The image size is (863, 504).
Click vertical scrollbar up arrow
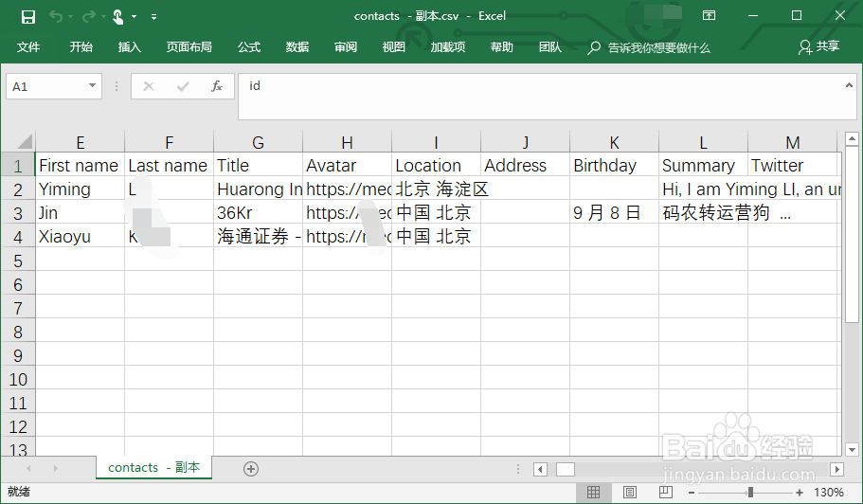(x=852, y=138)
